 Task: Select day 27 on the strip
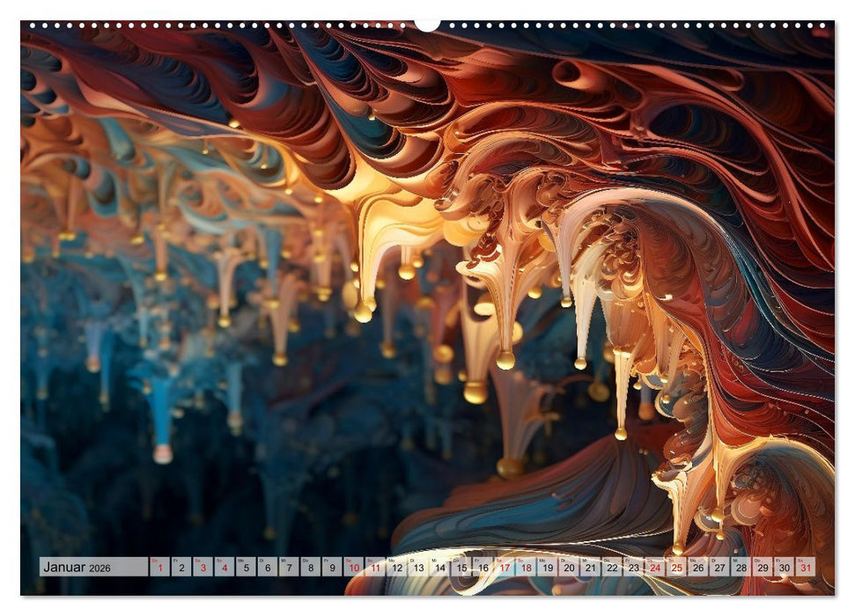[x=719, y=568]
